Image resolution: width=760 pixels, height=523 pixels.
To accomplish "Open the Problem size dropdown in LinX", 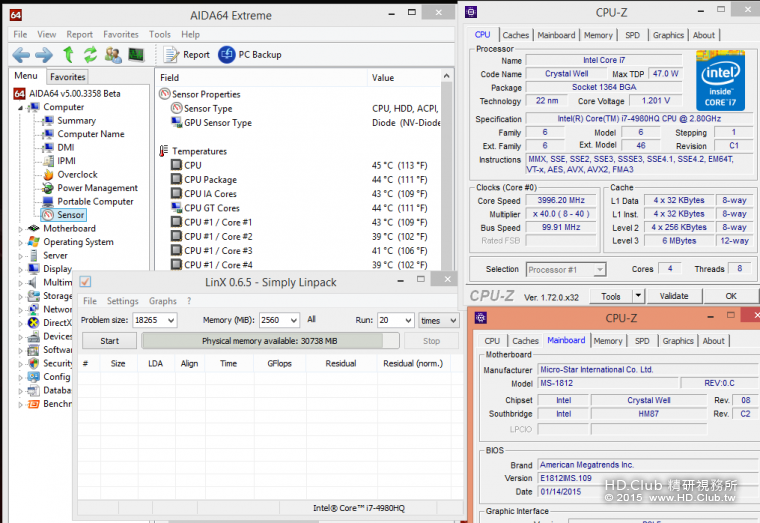I will (x=169, y=320).
